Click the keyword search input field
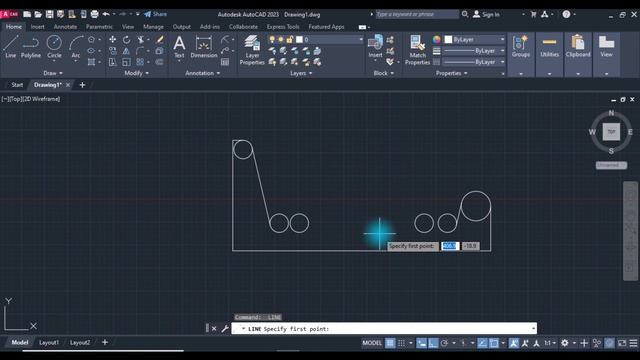 (417, 14)
